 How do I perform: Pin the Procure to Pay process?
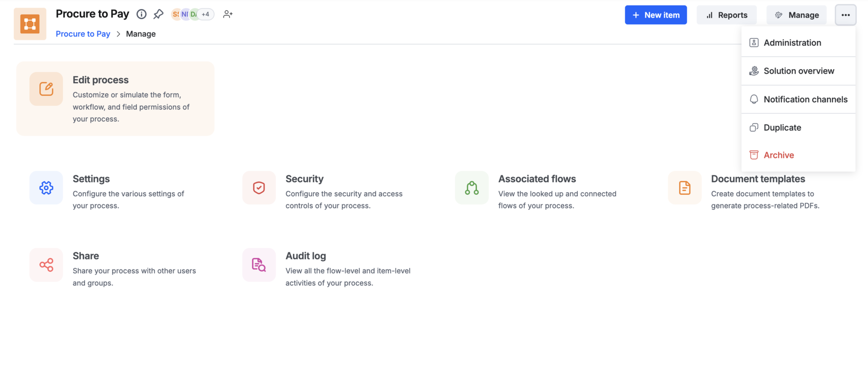(158, 14)
